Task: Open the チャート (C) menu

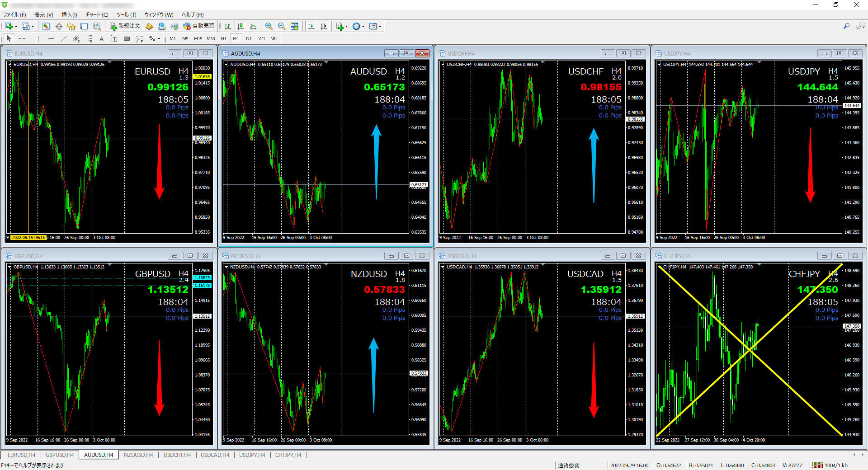Action: tap(97, 15)
